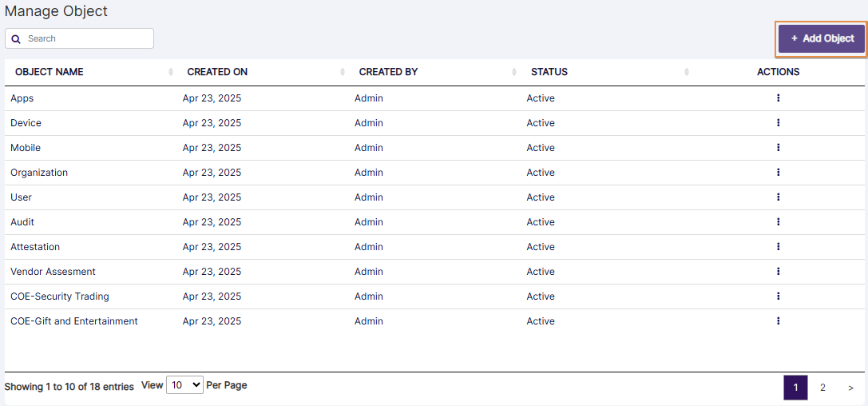Expand the per page entries dropdown
The image size is (868, 406).
184,385
